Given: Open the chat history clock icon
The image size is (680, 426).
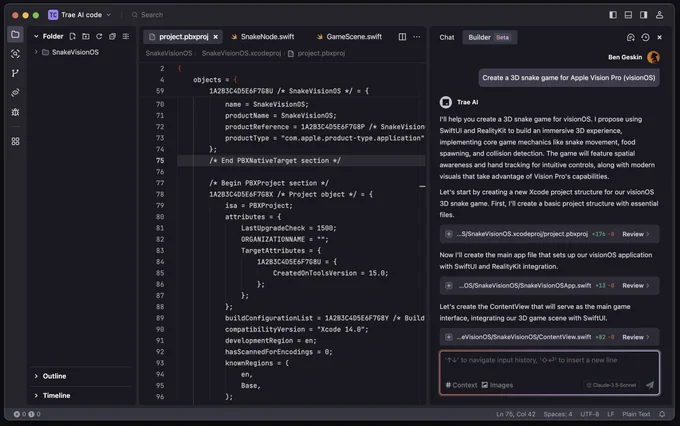Looking at the screenshot, I should (645, 37).
